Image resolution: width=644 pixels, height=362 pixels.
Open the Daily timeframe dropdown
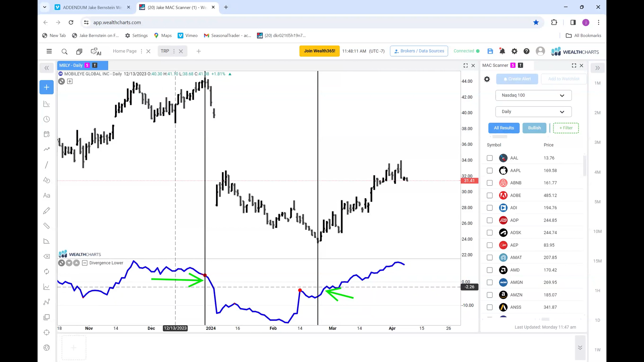pos(533,112)
